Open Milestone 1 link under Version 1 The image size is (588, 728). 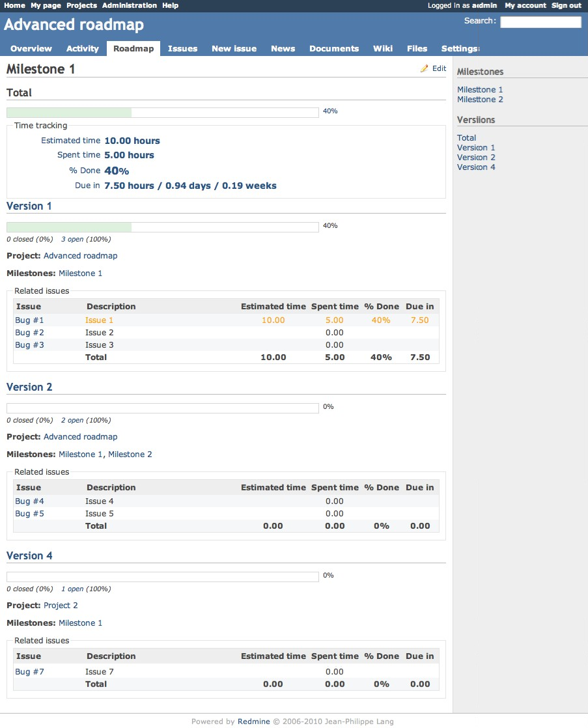80,273
